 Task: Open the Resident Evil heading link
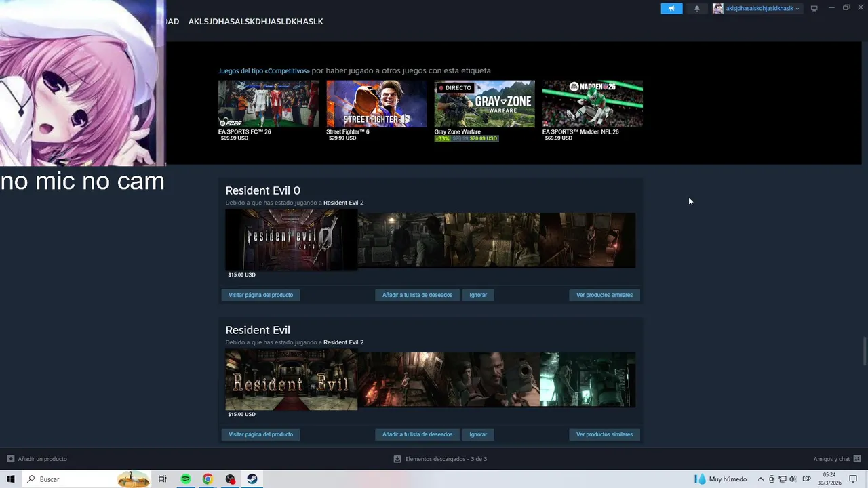(258, 330)
